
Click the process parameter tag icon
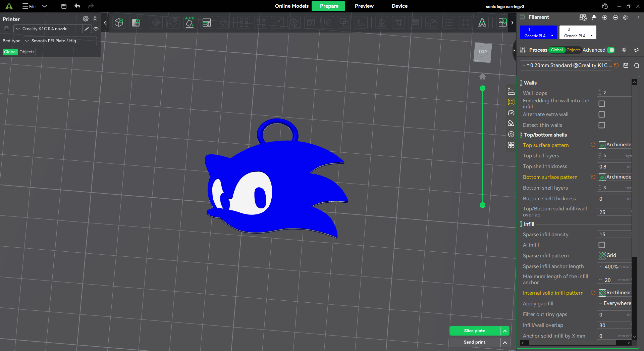point(624,50)
